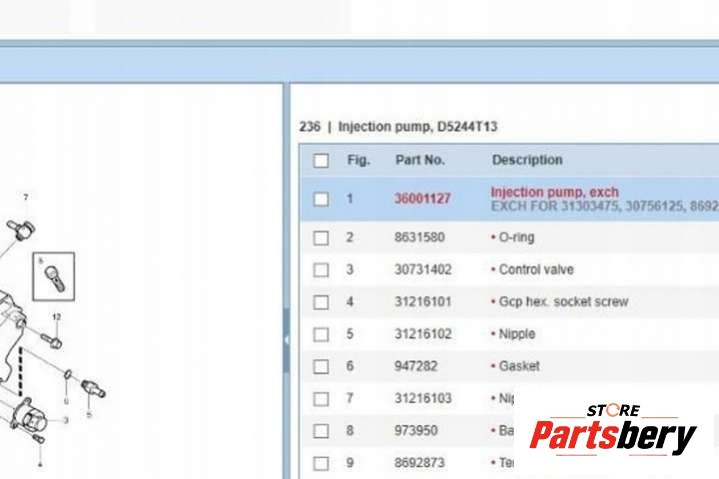Click the boxed screw icon labeled 8
The height and width of the screenshot is (479, 719).
point(54,277)
